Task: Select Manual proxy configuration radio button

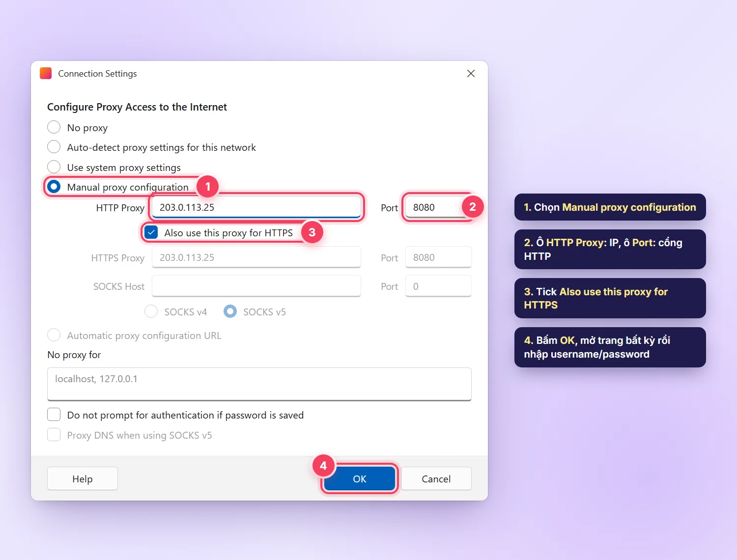Action: pyautogui.click(x=54, y=187)
